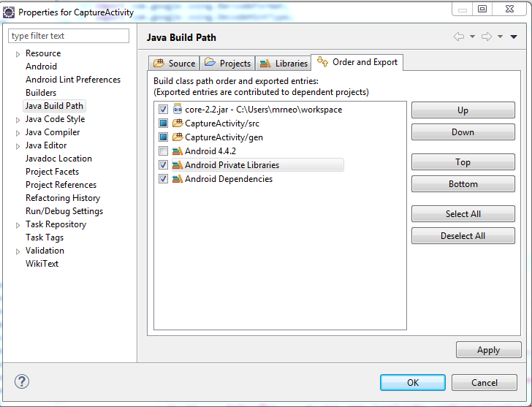Open Android Lint Preferences page
Screen dimensions: 532x407
click(73, 80)
